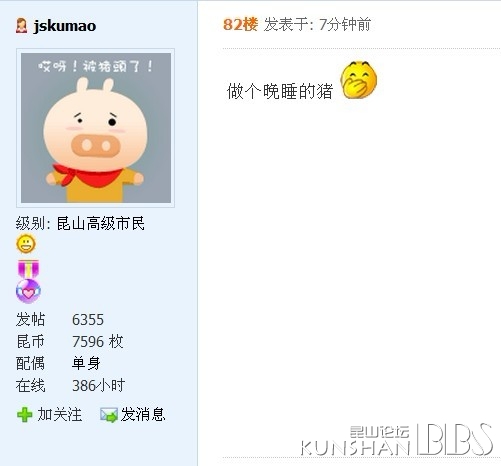Click the 7596 枚 coin balance
Screen dimensions: 501x466
(98, 342)
